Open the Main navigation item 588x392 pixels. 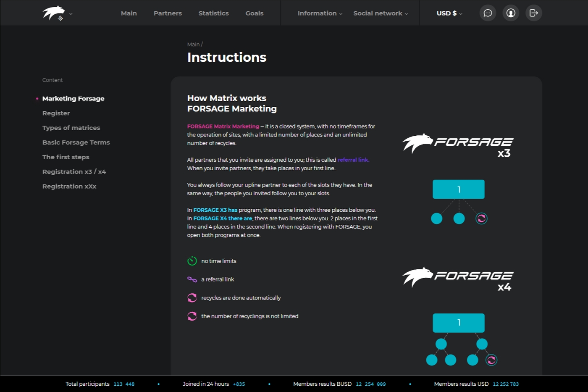click(129, 13)
